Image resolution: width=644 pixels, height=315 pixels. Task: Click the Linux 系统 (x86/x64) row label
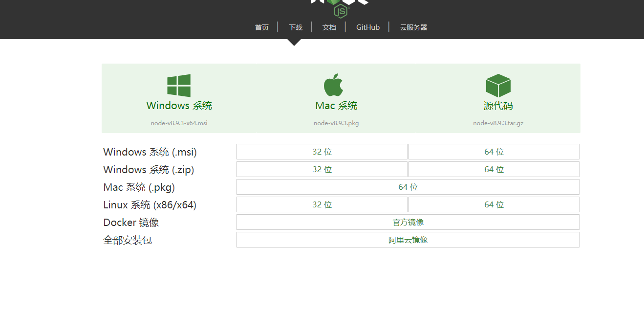coord(150,205)
